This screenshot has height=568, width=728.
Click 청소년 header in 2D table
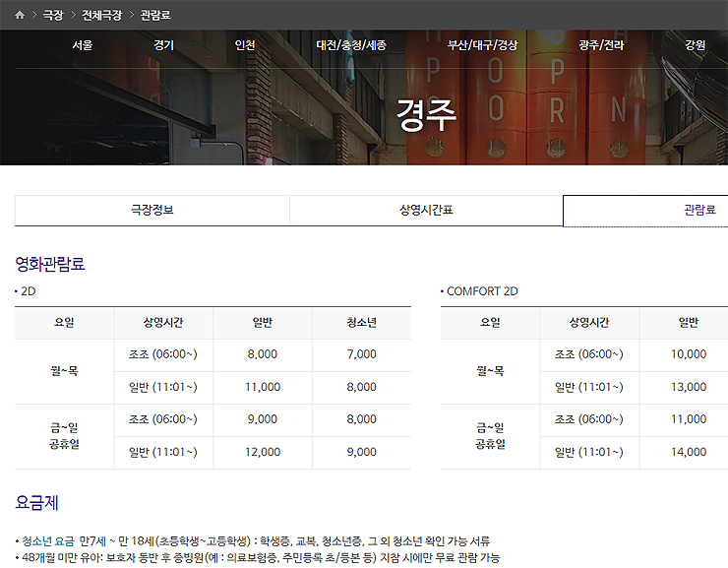pyautogui.click(x=362, y=323)
